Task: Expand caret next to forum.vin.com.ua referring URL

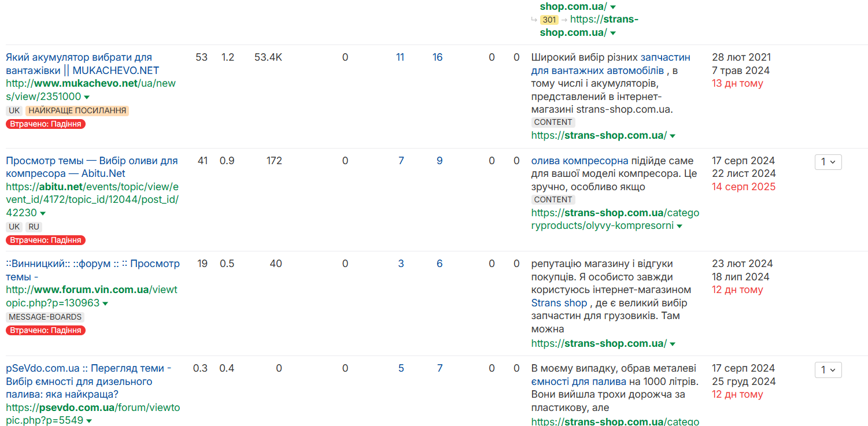Action: [105, 303]
